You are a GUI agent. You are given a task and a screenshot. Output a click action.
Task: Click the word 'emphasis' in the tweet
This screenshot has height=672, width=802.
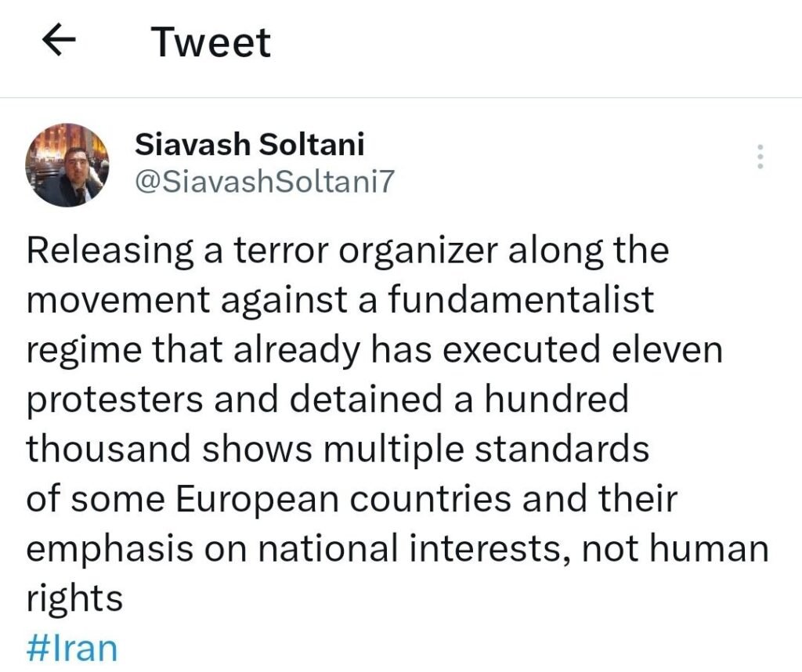pos(110,549)
